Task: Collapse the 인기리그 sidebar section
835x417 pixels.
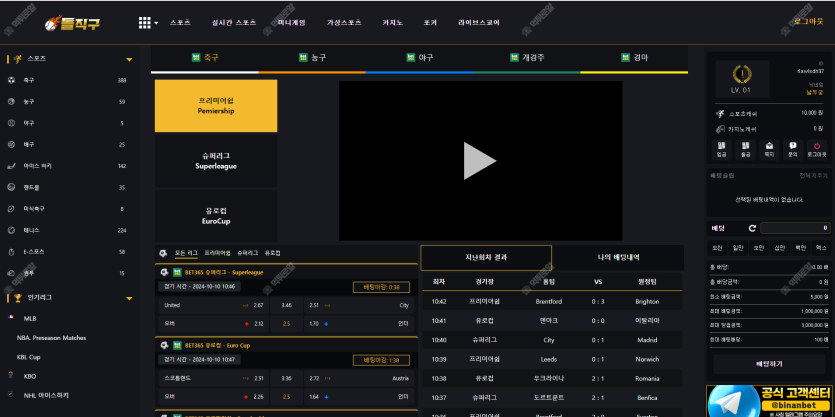Action: [x=129, y=297]
